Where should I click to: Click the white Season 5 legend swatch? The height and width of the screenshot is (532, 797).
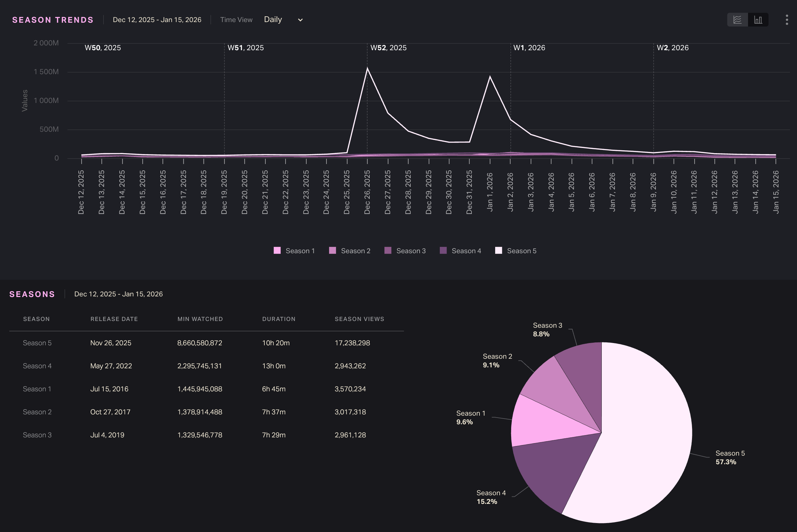click(x=498, y=250)
